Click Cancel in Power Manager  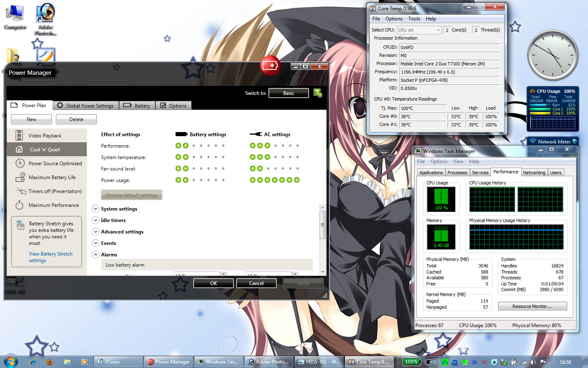pos(256,283)
